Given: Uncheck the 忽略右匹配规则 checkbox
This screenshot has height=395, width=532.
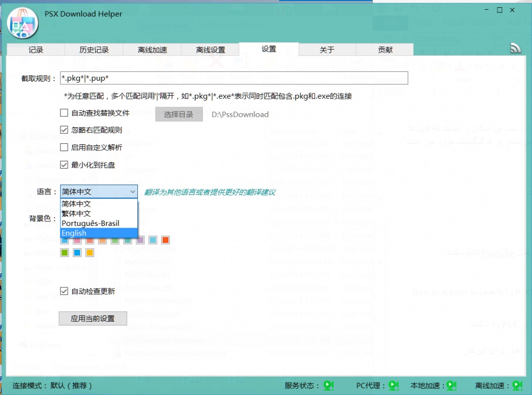Looking at the screenshot, I should pos(64,130).
